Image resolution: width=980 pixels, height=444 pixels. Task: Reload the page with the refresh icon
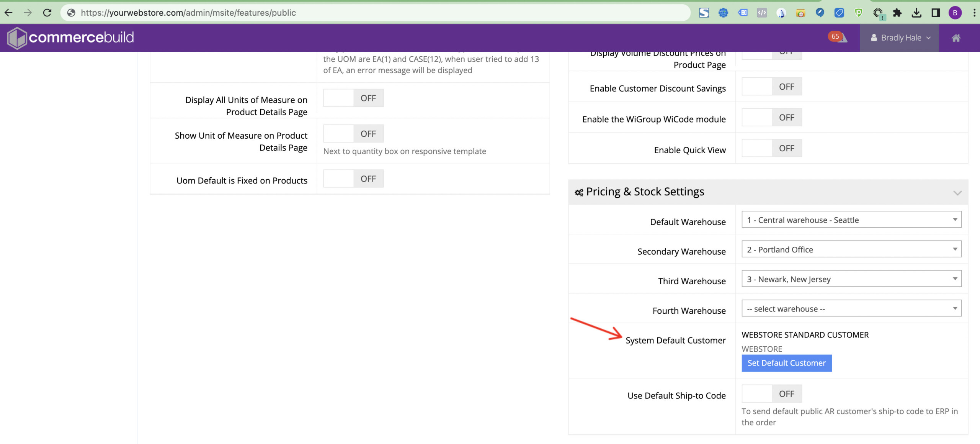point(47,13)
